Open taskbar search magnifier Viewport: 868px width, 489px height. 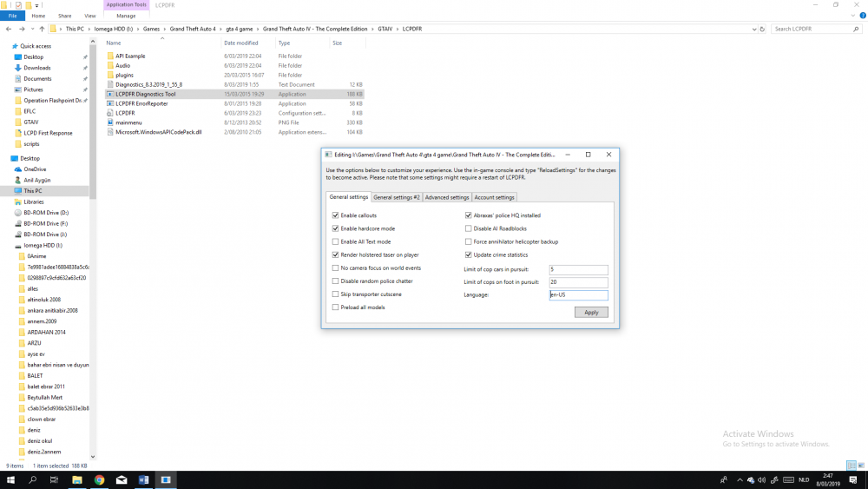[x=33, y=479]
